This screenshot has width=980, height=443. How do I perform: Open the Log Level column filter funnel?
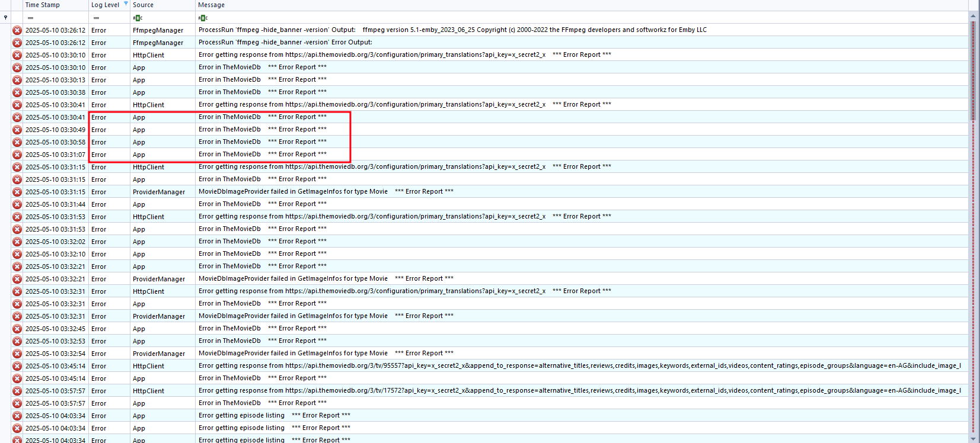126,4
